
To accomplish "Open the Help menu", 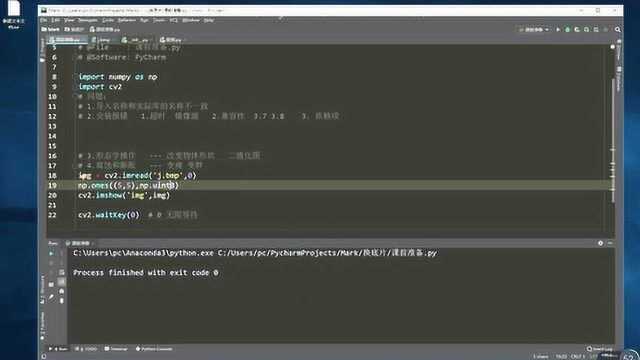I will tap(209, 20).
